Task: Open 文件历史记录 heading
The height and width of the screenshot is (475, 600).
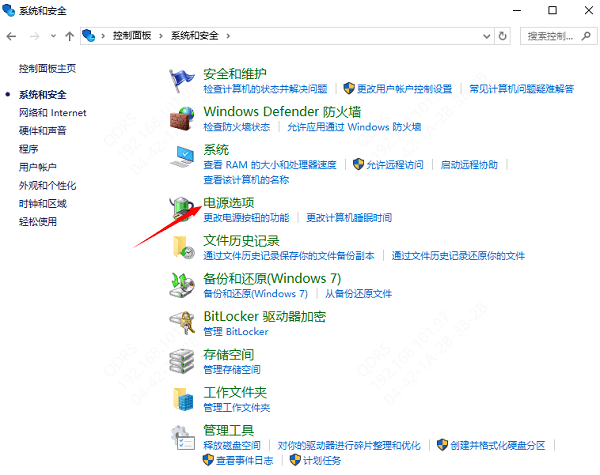Action: tap(241, 240)
